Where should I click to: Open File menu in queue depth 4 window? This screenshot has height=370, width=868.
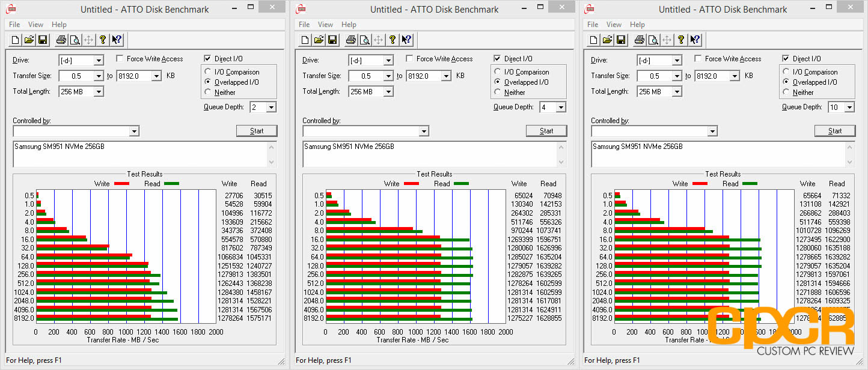304,25
